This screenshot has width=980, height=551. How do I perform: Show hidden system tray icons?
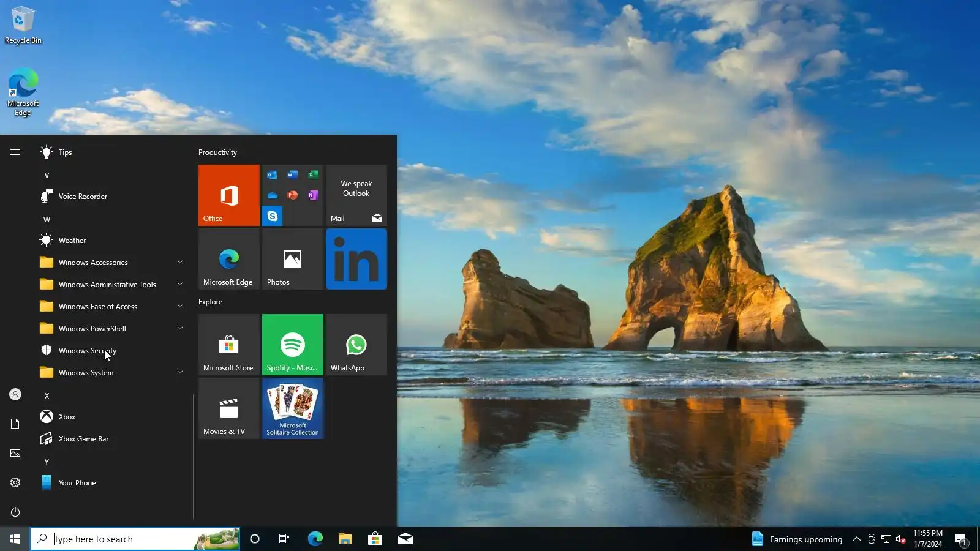[857, 539]
